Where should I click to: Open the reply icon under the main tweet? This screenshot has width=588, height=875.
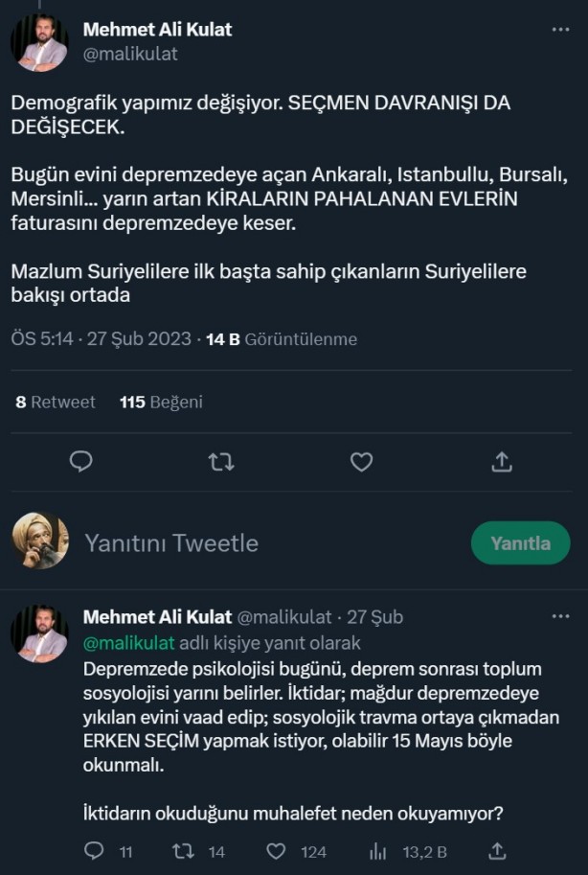(x=81, y=462)
